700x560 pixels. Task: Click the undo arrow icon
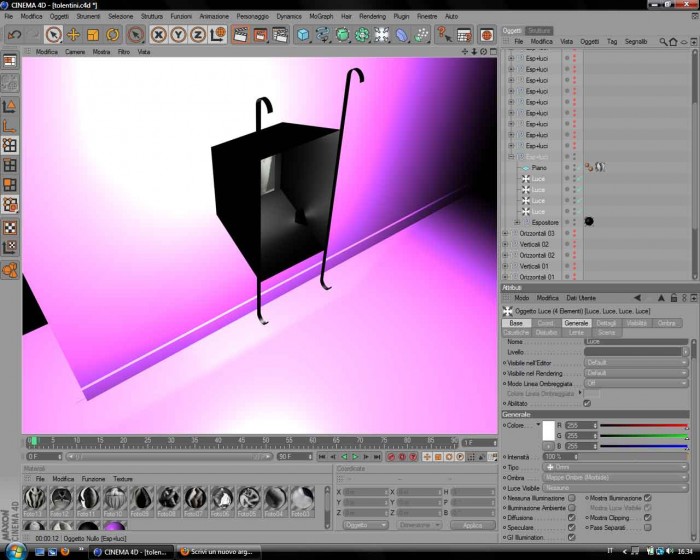click(14, 35)
